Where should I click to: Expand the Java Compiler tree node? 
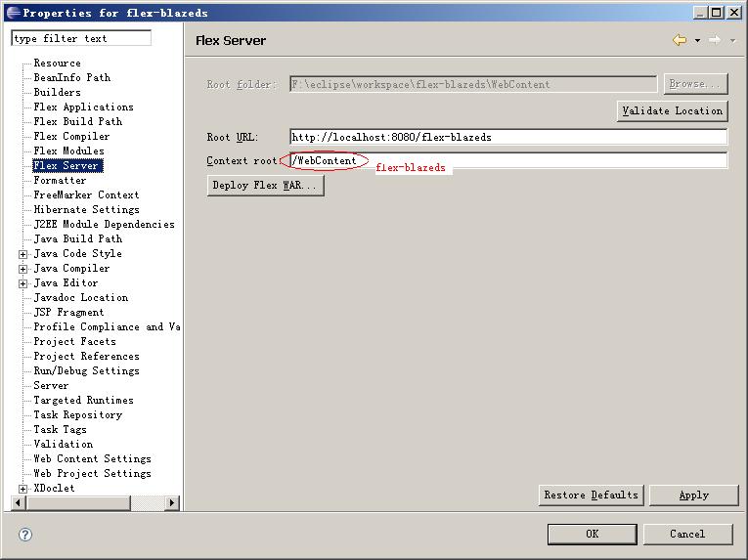coord(22,269)
